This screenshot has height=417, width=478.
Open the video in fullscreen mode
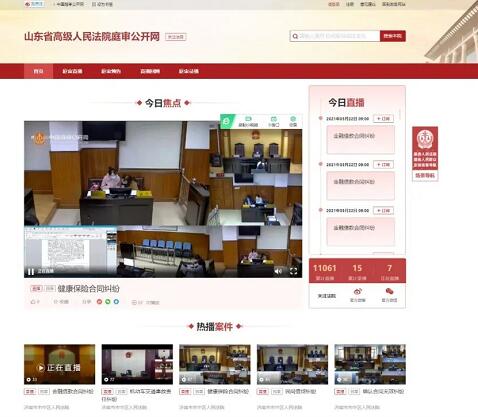pyautogui.click(x=293, y=271)
